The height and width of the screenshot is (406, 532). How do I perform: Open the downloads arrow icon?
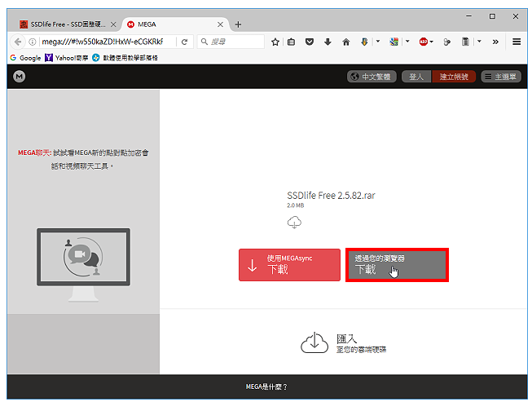(x=328, y=42)
